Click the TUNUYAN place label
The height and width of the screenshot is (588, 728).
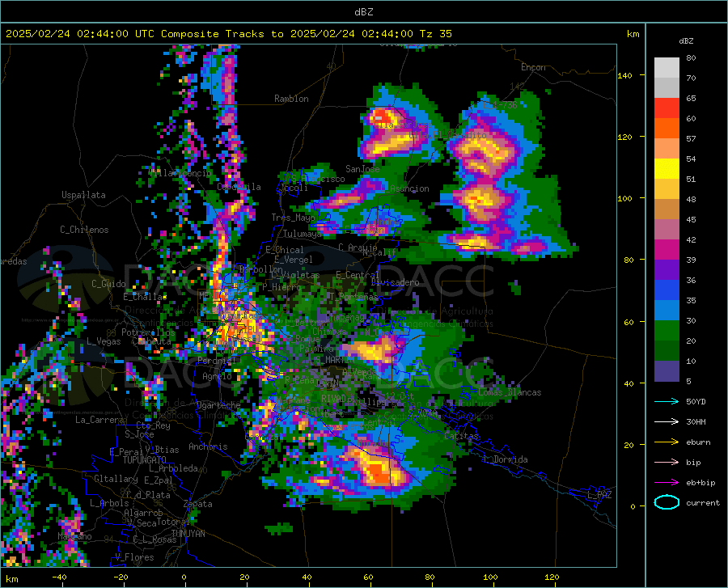coord(188,534)
